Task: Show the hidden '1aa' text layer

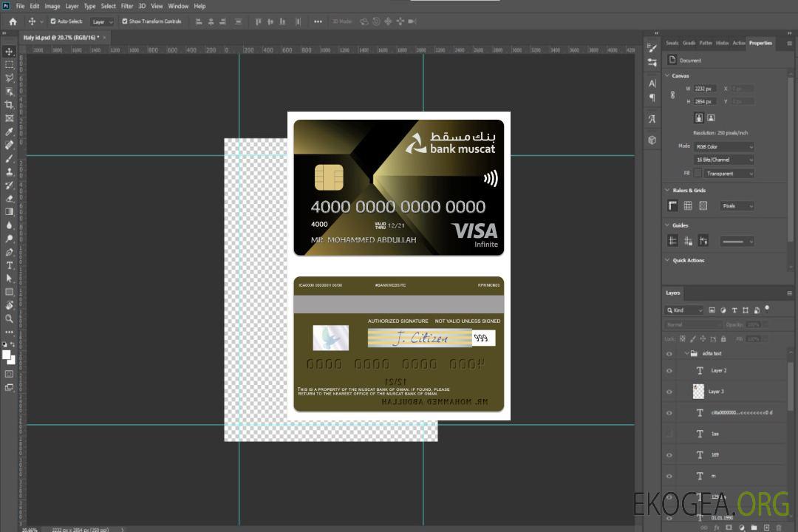Action: (x=669, y=434)
